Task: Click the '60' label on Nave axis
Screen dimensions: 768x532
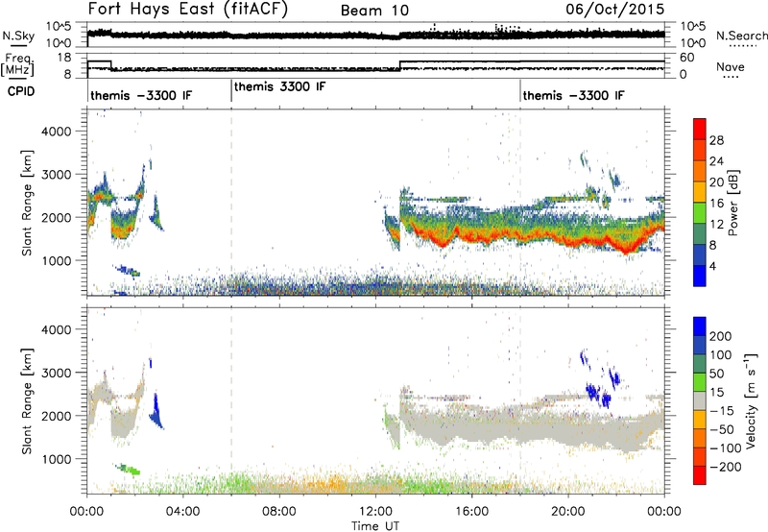Action: (686, 58)
